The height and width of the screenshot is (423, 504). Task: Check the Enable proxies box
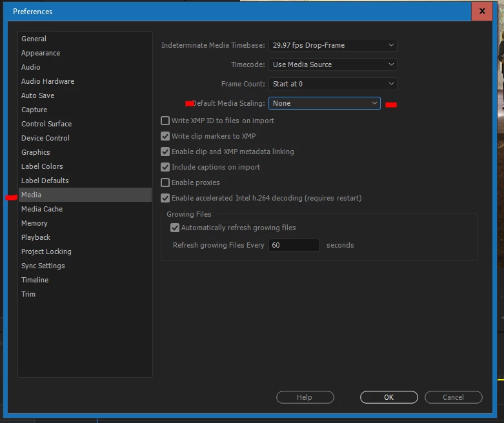click(x=165, y=182)
